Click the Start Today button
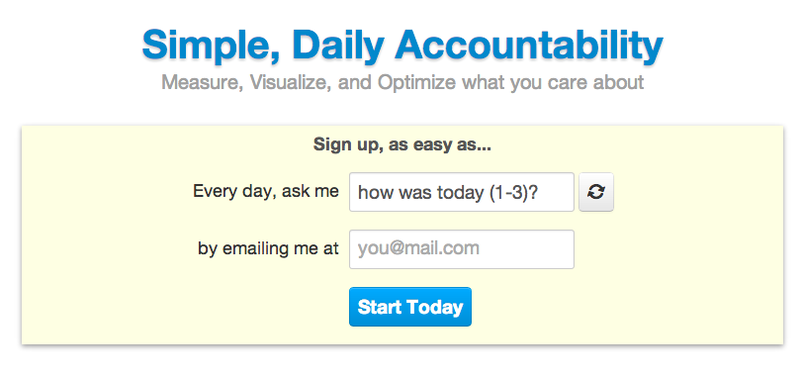Image resolution: width=800 pixels, height=377 pixels. 410,307
